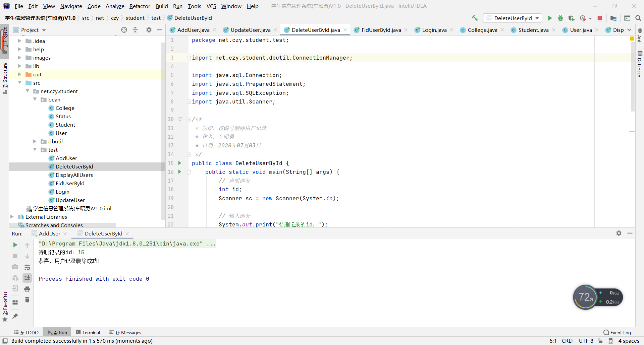The image size is (644, 345).
Task: Open Project panel settings gear
Action: 149,30
